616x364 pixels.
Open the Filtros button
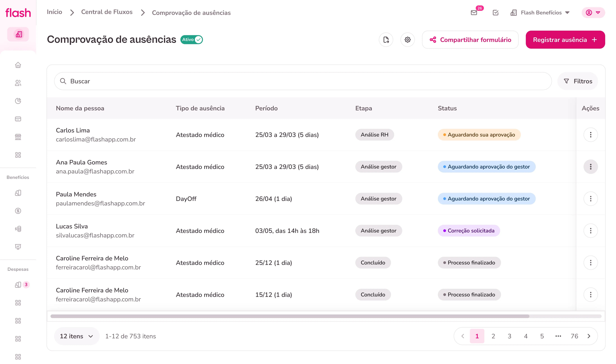pos(578,81)
